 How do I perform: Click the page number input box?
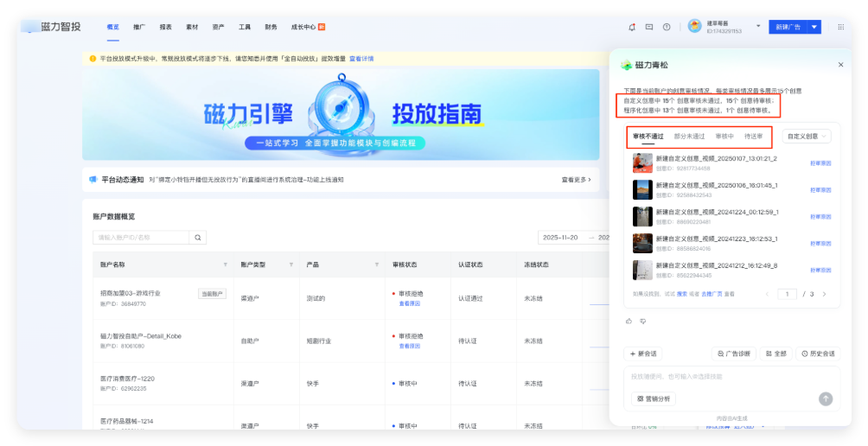(x=788, y=295)
